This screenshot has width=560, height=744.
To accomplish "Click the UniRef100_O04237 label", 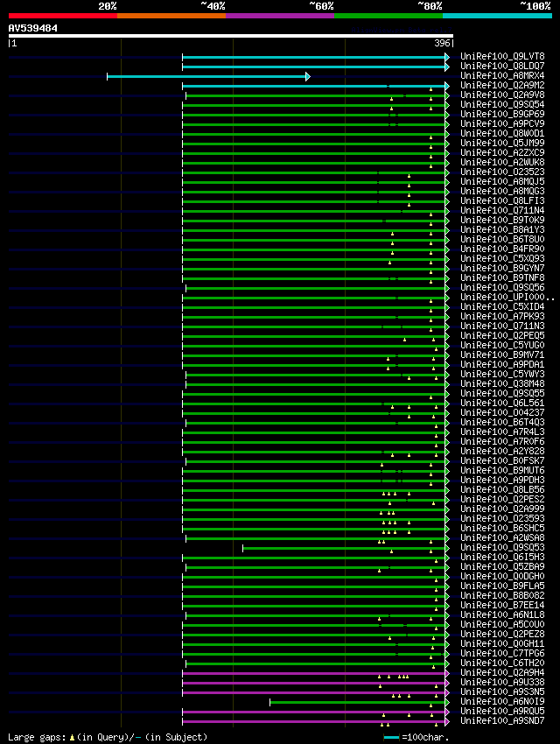I will tap(502, 413).
